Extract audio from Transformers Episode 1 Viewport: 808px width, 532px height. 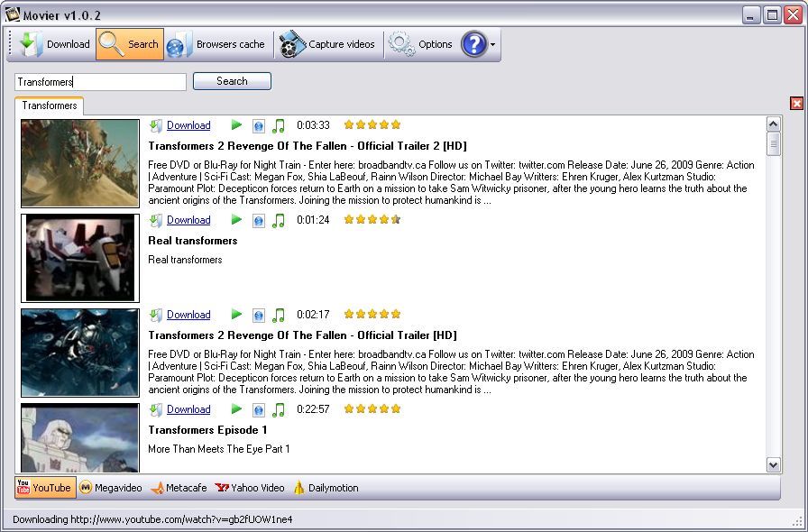279,410
